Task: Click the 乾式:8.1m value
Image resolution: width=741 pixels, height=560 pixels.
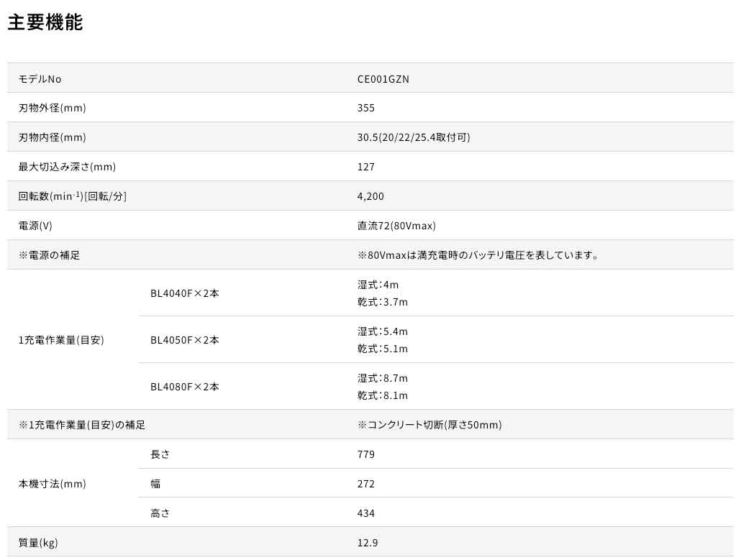Action: click(x=382, y=395)
